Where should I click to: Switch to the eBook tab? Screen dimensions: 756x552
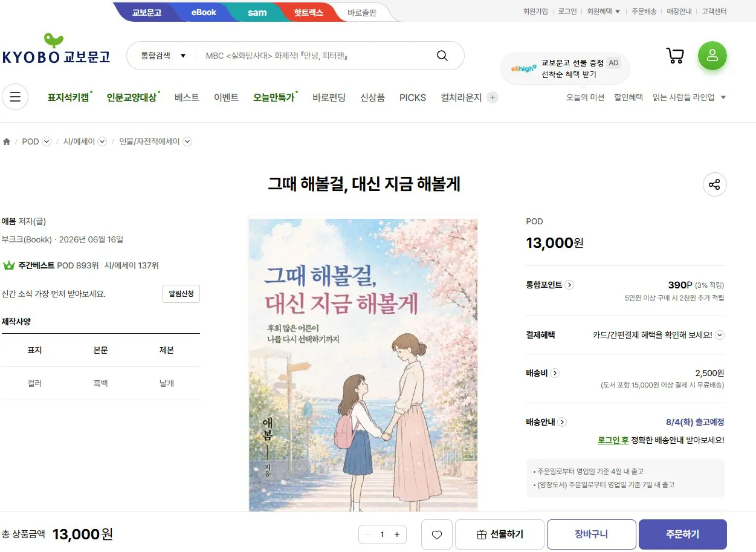tap(204, 12)
